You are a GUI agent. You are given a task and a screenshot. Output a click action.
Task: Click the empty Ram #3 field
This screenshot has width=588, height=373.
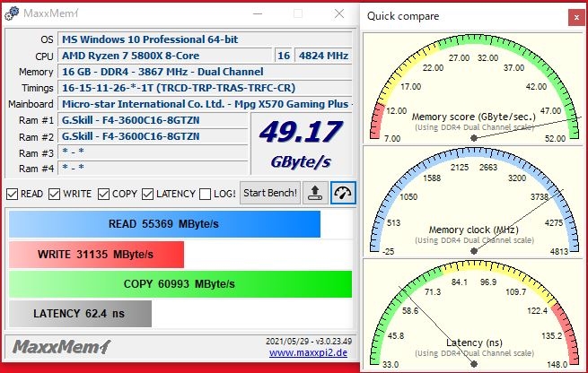click(153, 152)
